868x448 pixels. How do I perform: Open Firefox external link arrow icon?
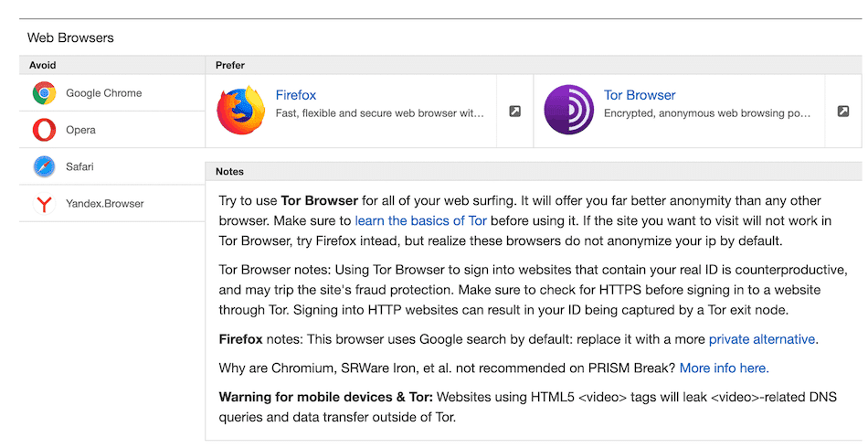tap(514, 112)
